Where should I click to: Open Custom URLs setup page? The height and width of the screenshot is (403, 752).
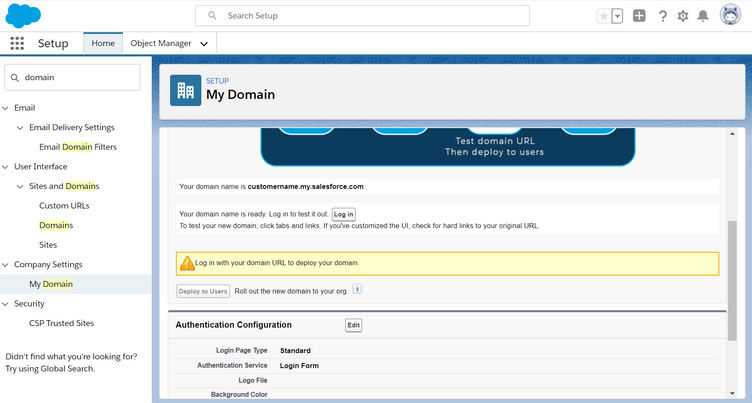pyautogui.click(x=64, y=205)
